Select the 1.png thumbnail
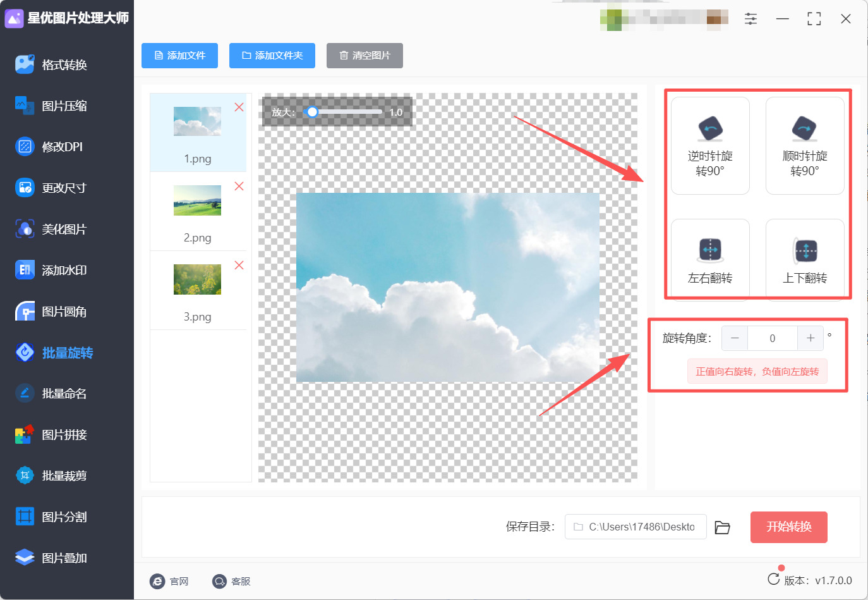This screenshot has width=868, height=600. tap(198, 121)
